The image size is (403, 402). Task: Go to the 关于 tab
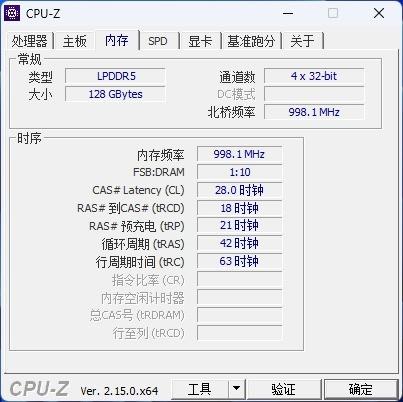point(302,41)
